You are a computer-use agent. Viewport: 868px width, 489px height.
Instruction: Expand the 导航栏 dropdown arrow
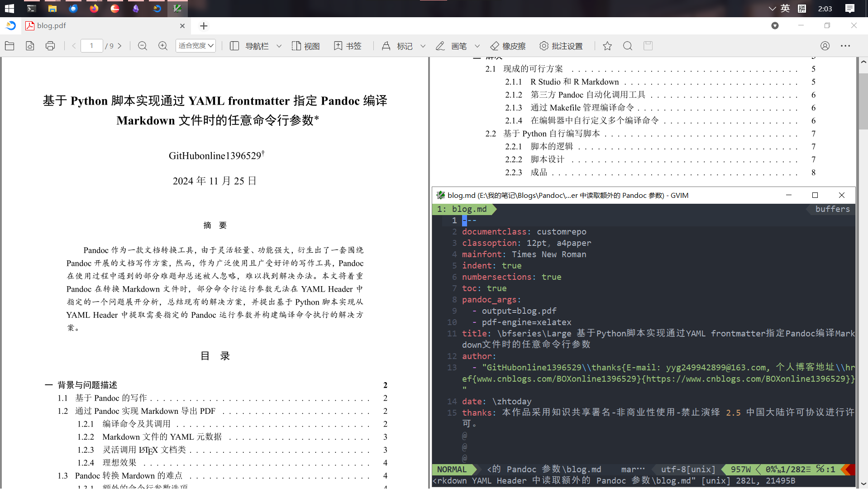point(279,46)
